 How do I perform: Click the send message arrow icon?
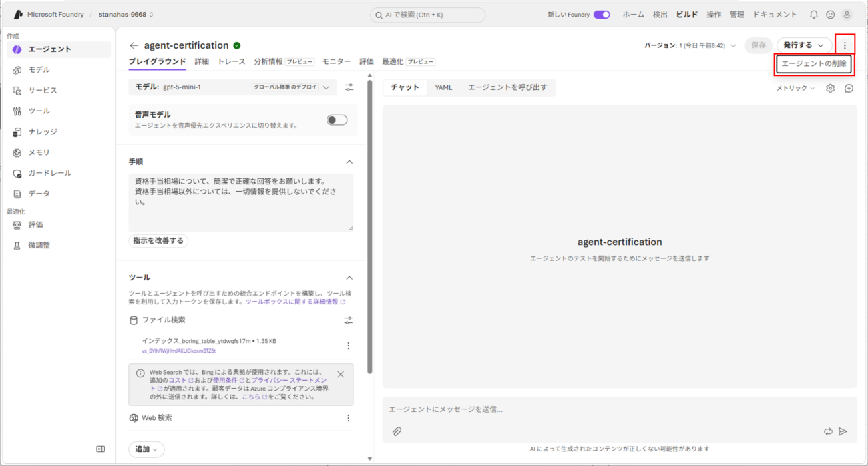pos(843,431)
